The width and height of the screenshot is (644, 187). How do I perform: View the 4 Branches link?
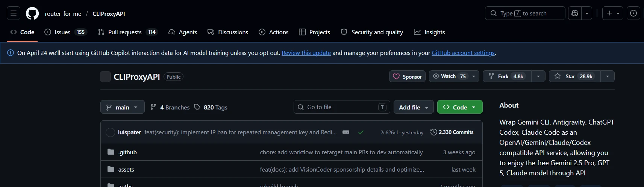point(170,107)
